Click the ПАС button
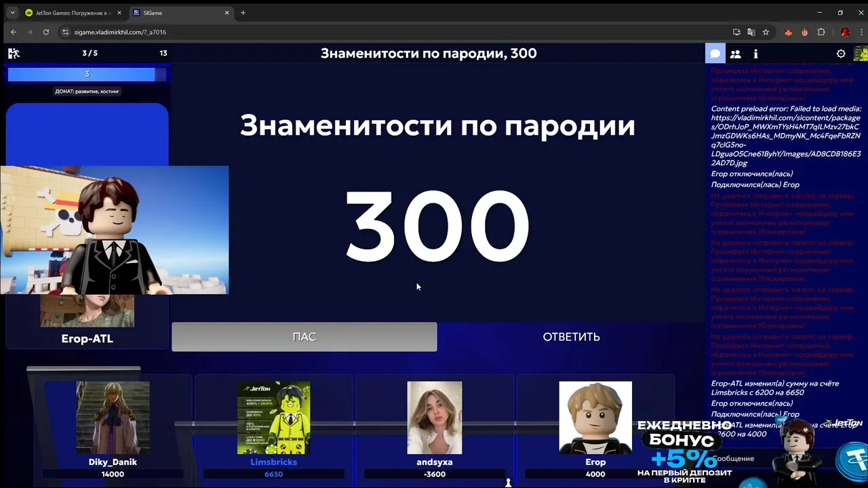868x488 pixels. [304, 337]
